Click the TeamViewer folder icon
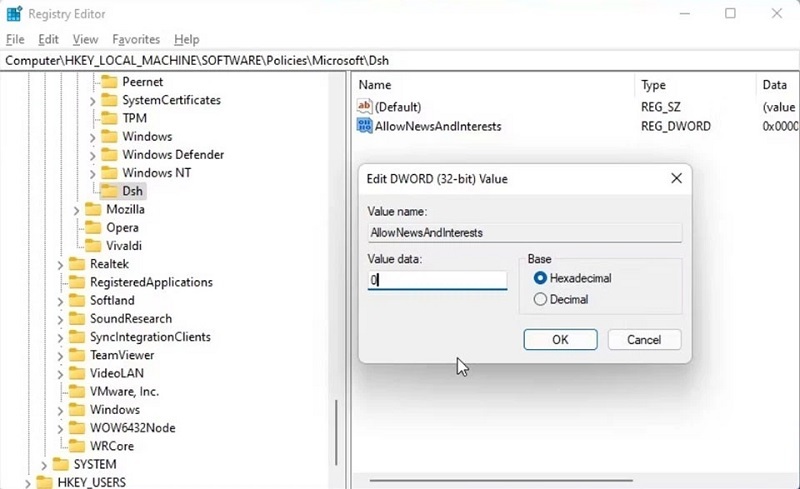This screenshot has height=489, width=800. pyautogui.click(x=76, y=355)
